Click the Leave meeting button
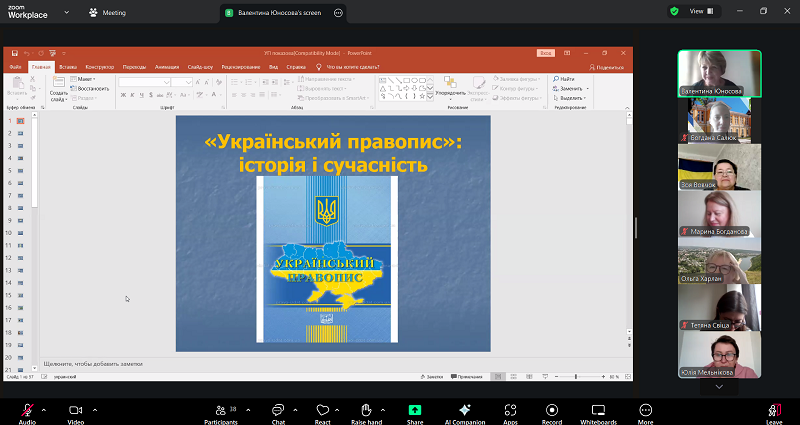 (774, 410)
